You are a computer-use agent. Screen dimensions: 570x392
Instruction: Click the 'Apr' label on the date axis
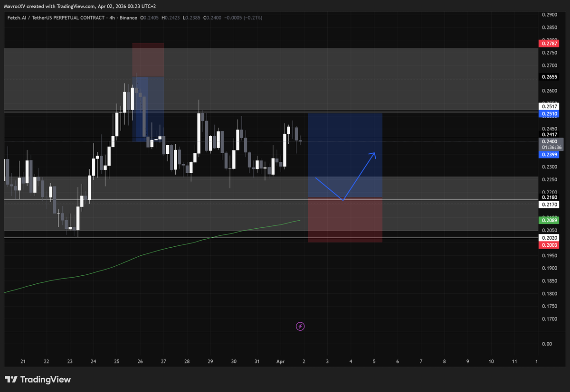[280, 362]
